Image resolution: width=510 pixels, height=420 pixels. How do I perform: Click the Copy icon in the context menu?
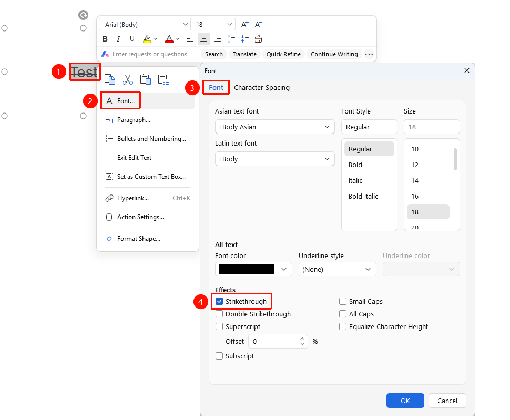point(110,79)
